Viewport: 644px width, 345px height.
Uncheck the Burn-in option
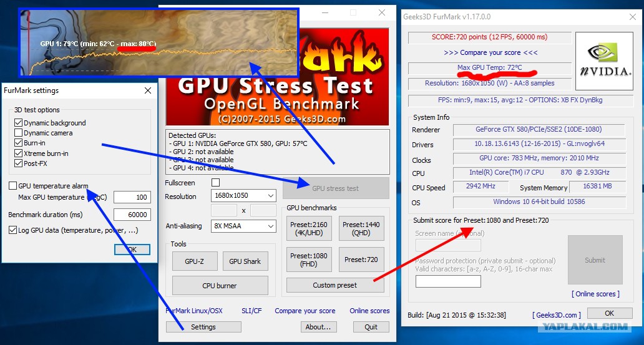point(18,143)
